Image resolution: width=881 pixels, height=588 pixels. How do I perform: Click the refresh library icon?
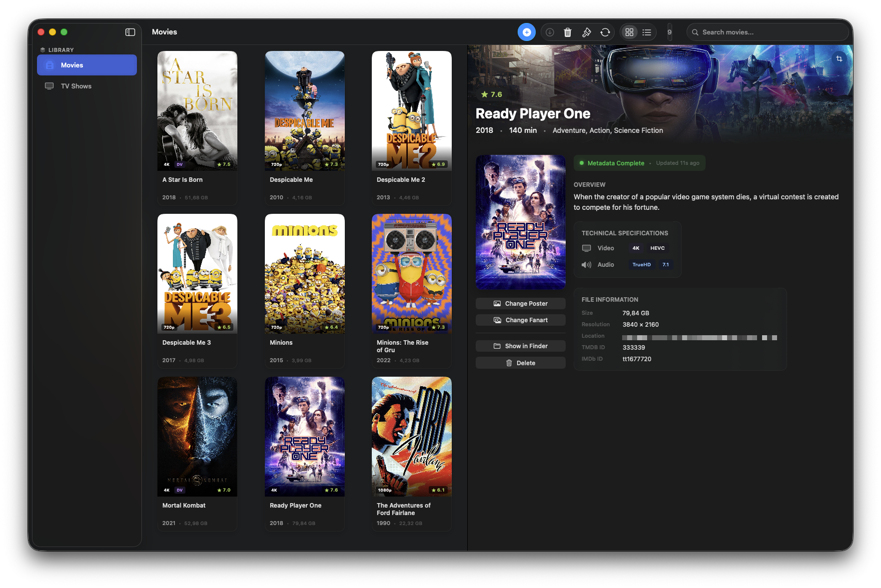click(x=605, y=32)
